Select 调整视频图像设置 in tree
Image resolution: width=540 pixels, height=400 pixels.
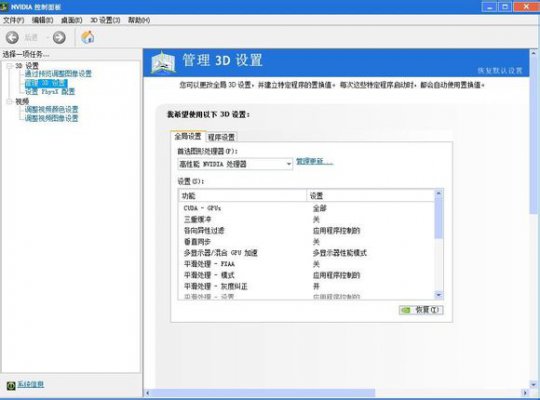coord(52,118)
